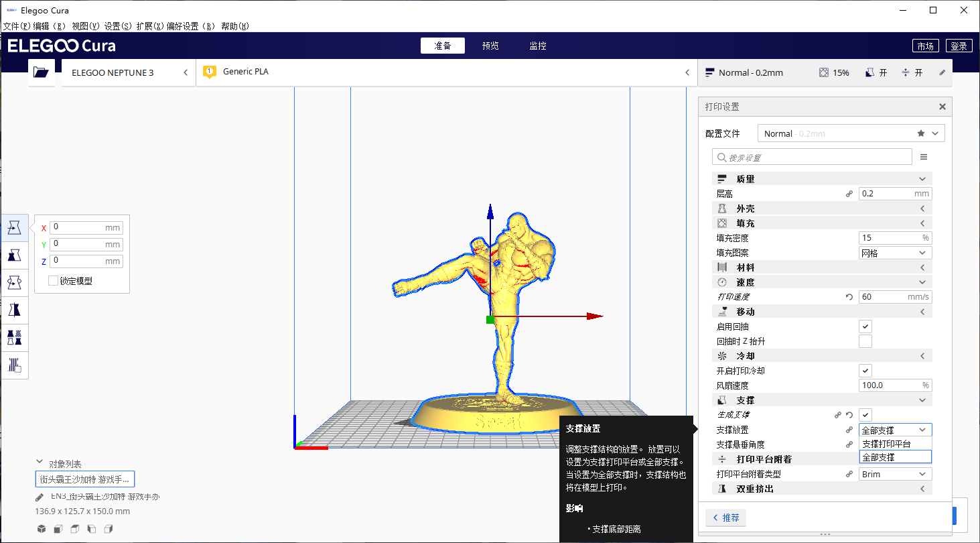
Task: Collapse the 速度 settings section
Action: pos(822,282)
